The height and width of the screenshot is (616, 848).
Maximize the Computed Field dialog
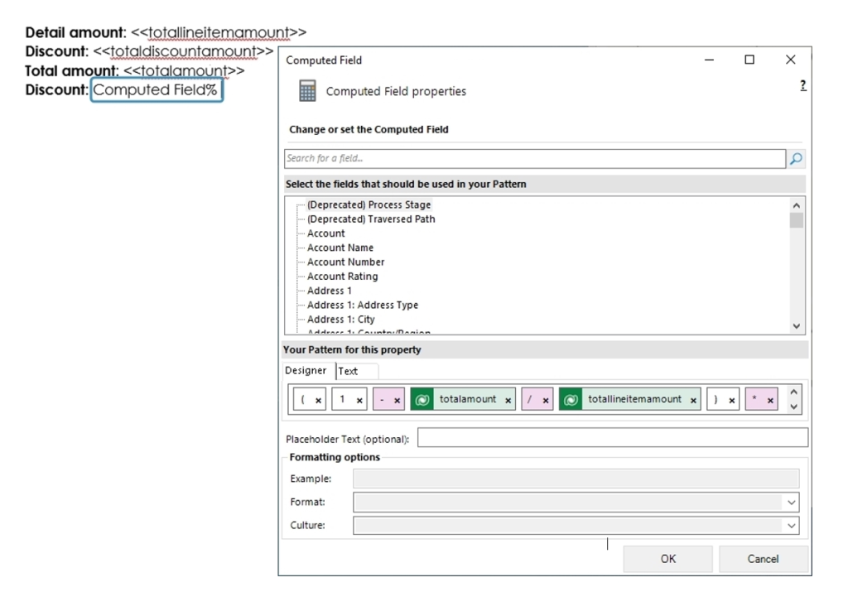tap(749, 60)
